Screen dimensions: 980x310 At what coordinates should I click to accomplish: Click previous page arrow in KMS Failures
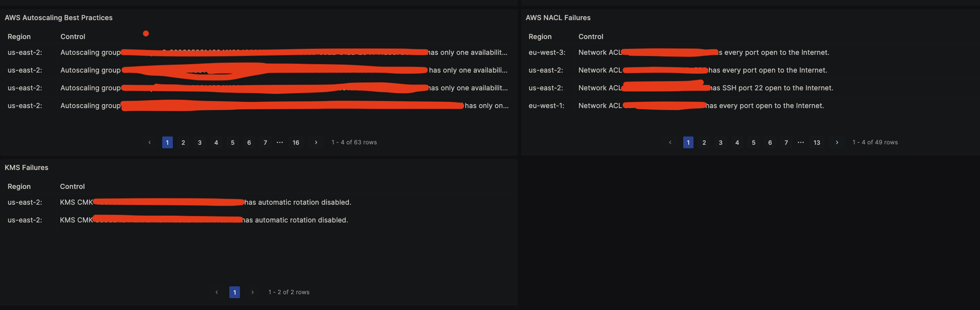(217, 292)
